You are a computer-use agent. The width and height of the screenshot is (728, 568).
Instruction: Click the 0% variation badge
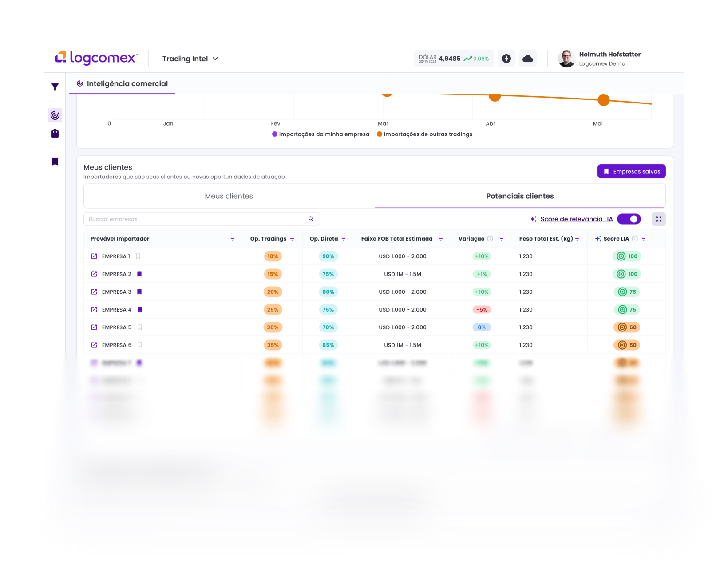(x=482, y=327)
